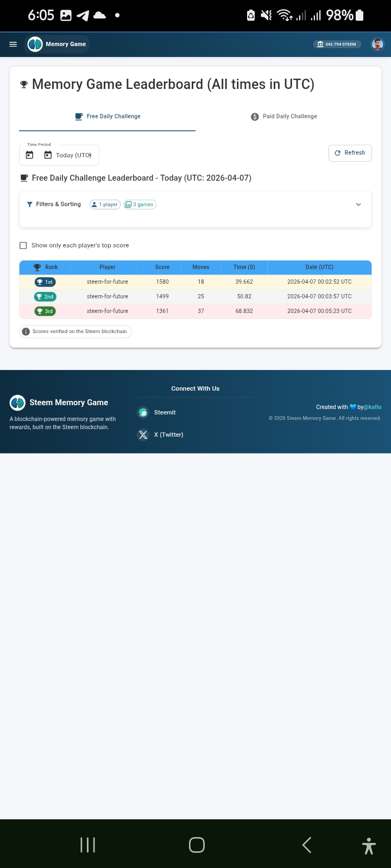Sort by Date (UTC) column header
Screen dimensions: 391x868
319,267
